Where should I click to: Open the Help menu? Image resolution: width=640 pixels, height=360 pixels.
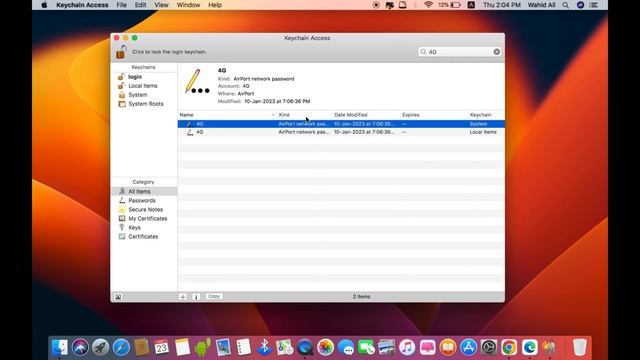pos(215,5)
